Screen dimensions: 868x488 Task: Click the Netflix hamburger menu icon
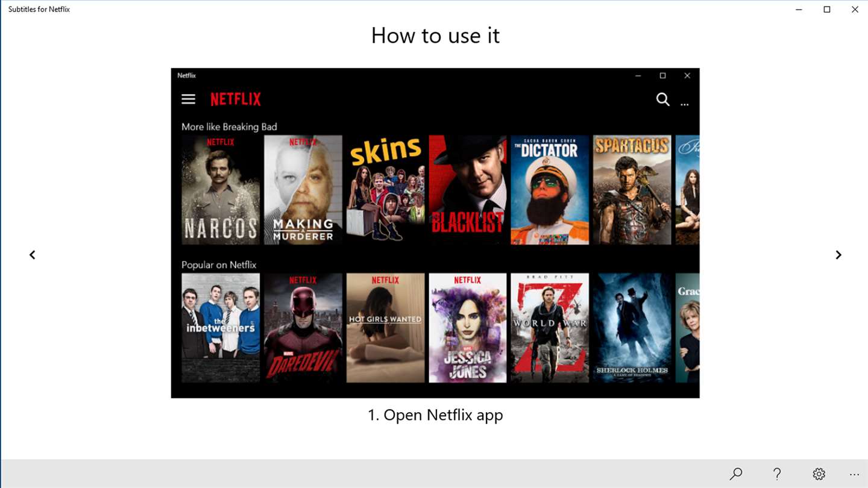tap(189, 99)
